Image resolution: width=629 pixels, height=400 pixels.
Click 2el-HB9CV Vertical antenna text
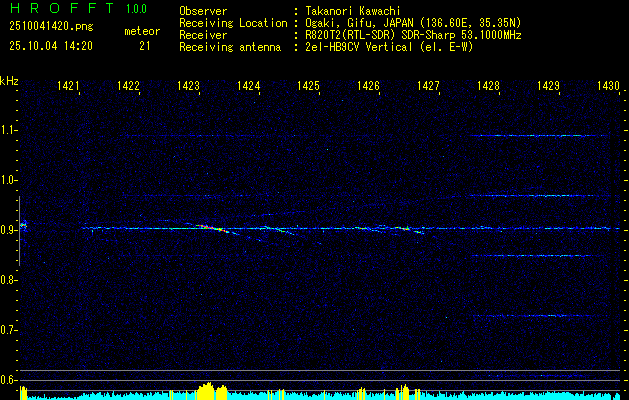click(389, 47)
